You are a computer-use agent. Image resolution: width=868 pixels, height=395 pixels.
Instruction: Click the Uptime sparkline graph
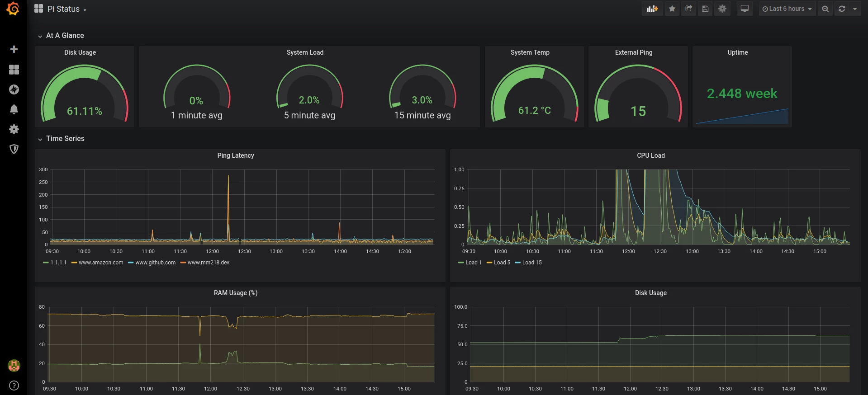742,116
